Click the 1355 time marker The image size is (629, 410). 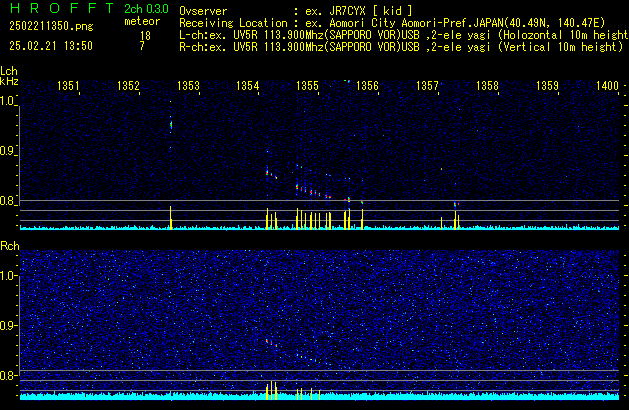(308, 86)
